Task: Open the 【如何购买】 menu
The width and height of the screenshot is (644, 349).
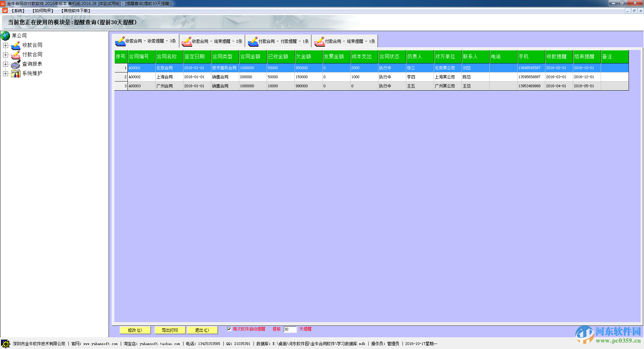Action: 43,11
